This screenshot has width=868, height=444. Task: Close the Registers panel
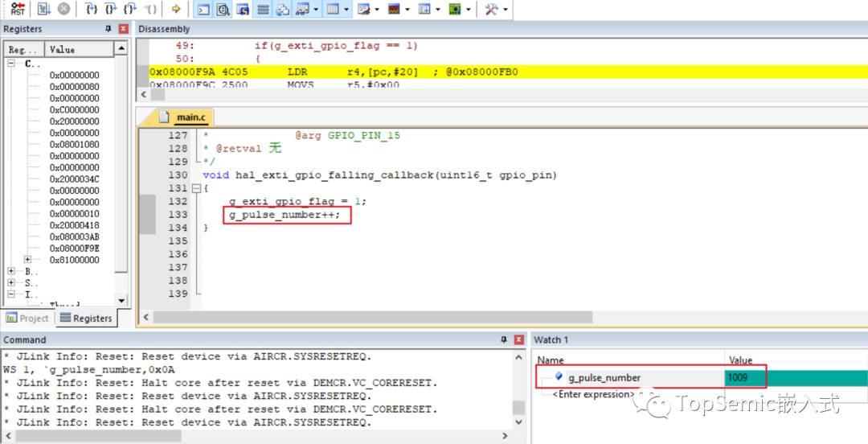[124, 29]
